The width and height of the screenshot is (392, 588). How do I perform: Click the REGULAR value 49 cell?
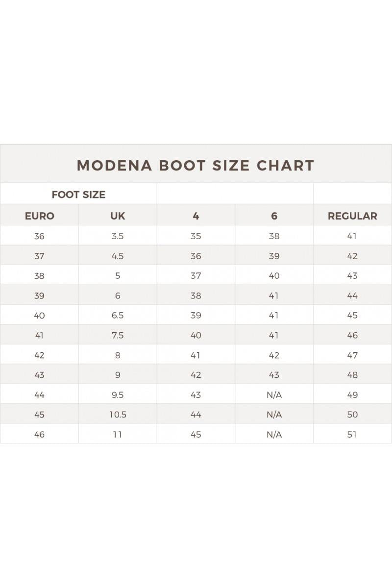tap(352, 395)
